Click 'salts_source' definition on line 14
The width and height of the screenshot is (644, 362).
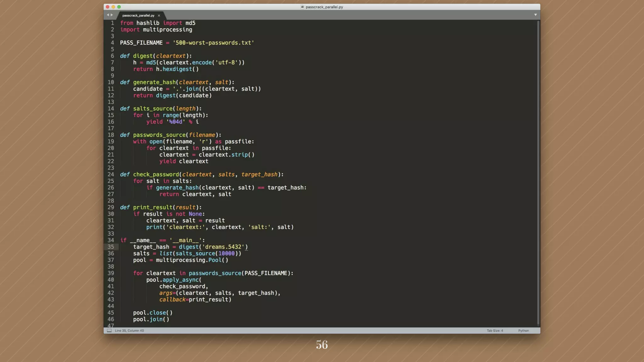153,109
